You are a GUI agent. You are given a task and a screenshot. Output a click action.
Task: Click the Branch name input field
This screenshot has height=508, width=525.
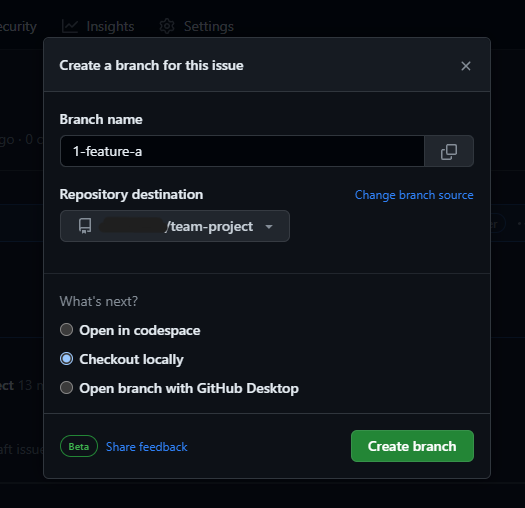click(242, 151)
